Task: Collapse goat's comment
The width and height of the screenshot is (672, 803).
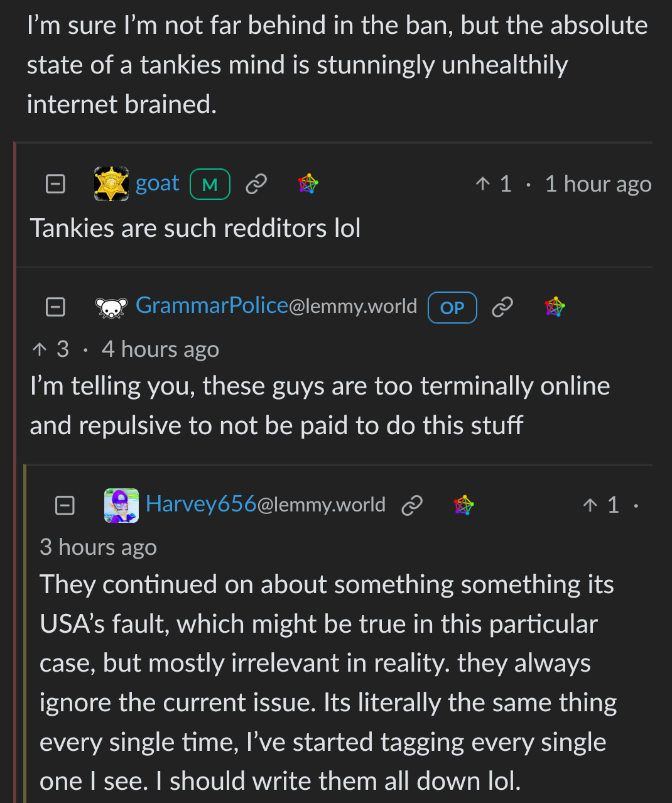Action: 55,184
